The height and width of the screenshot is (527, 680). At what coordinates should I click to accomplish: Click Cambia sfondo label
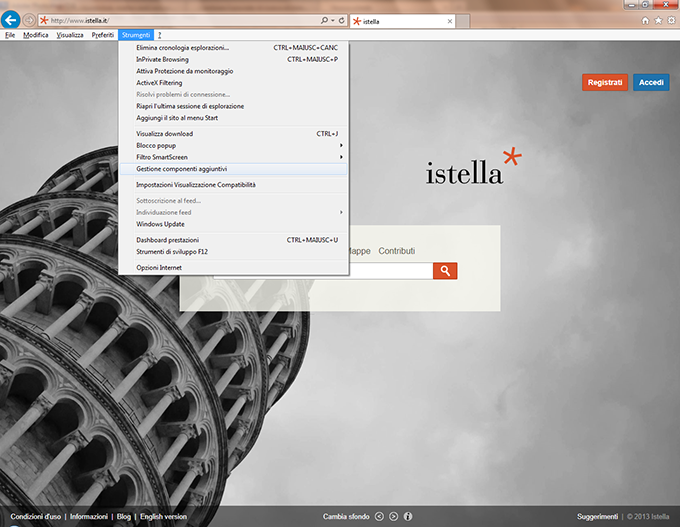click(x=346, y=517)
